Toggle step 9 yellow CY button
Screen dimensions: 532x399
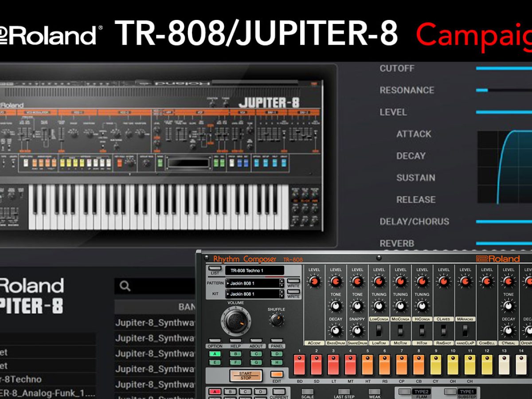click(x=436, y=364)
